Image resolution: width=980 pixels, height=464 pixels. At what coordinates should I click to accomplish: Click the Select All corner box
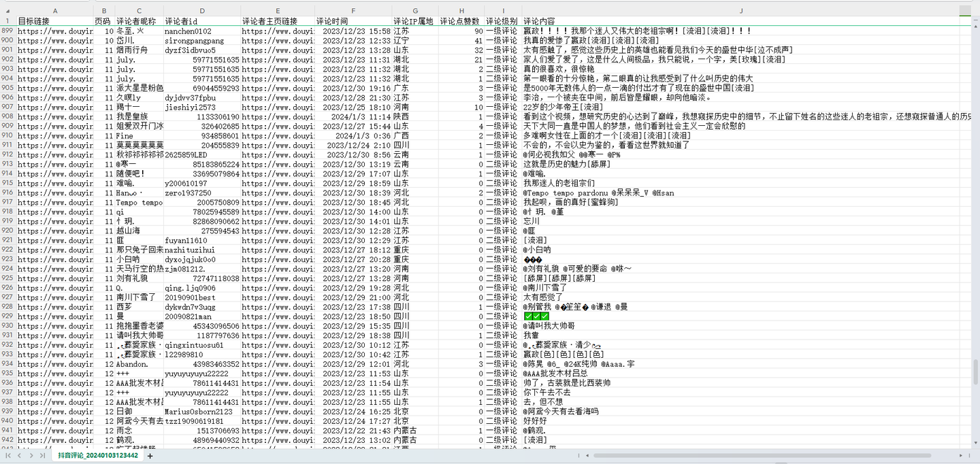tap(8, 11)
